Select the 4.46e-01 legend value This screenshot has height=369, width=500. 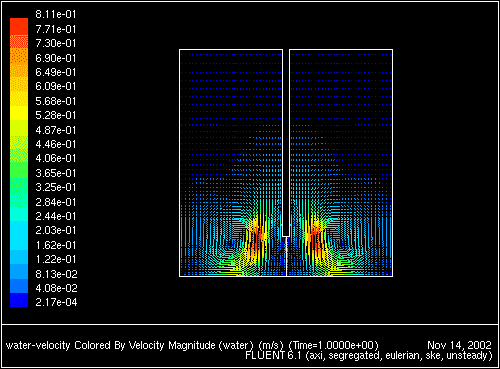pos(56,144)
